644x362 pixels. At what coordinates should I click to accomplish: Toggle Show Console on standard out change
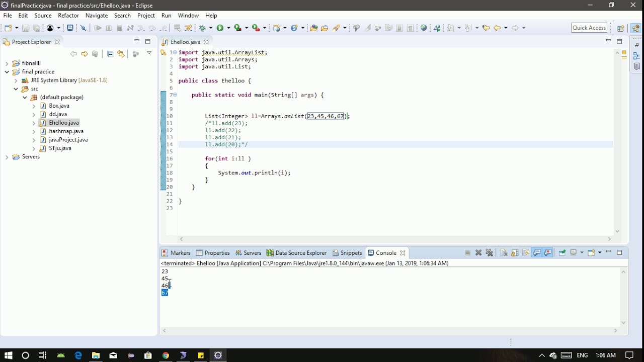coord(537,253)
